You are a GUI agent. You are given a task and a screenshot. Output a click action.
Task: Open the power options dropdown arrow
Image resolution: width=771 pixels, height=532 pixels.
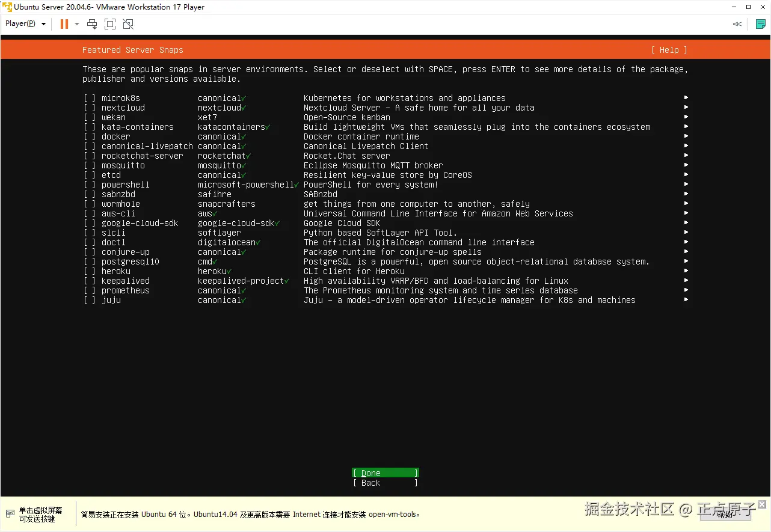point(77,24)
